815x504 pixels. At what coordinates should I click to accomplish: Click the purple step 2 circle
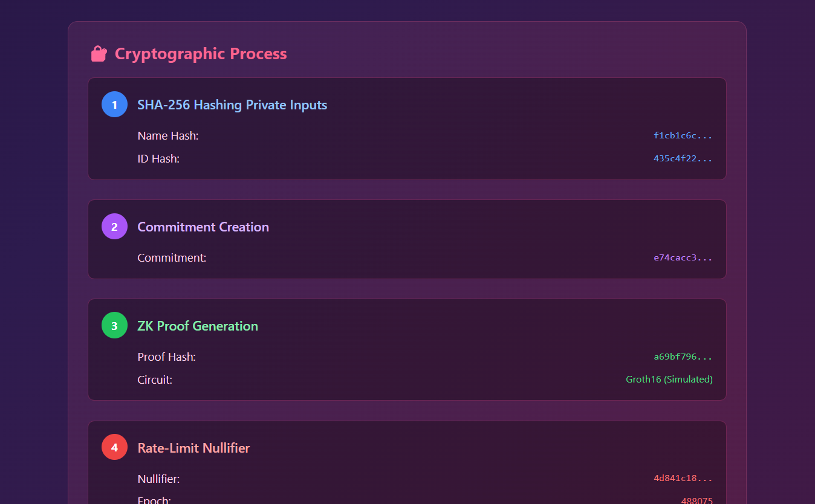114,227
